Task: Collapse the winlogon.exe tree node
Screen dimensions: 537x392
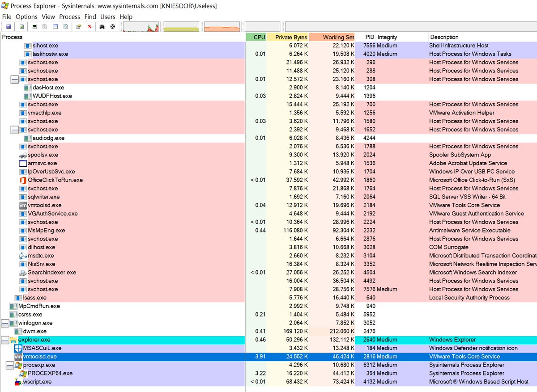Action: tap(4, 323)
